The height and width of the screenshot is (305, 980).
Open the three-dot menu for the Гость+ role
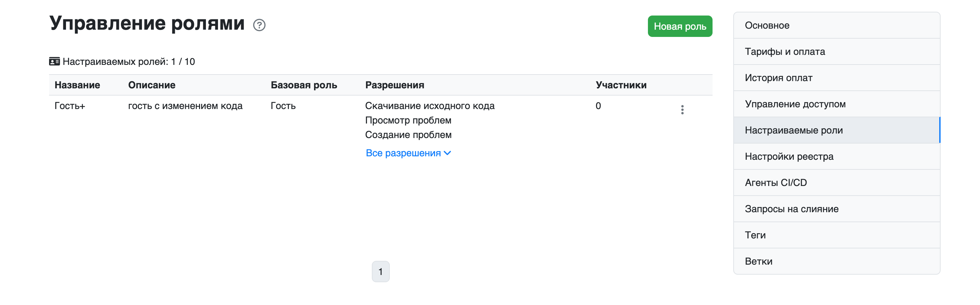tap(682, 110)
